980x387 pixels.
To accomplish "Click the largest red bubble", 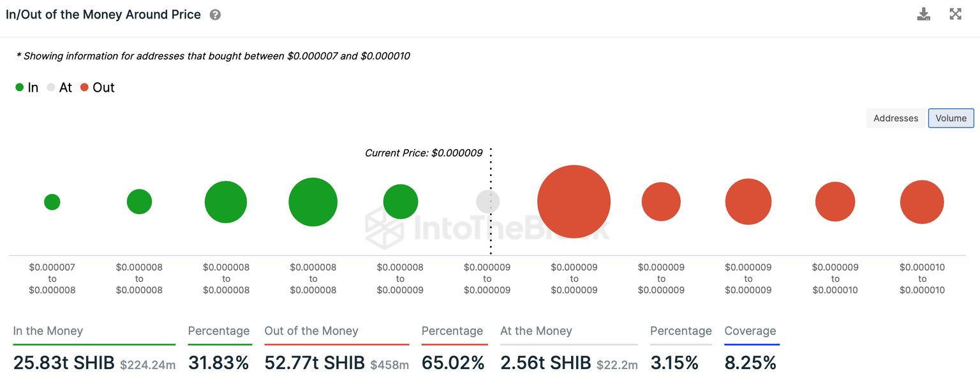I will [574, 201].
